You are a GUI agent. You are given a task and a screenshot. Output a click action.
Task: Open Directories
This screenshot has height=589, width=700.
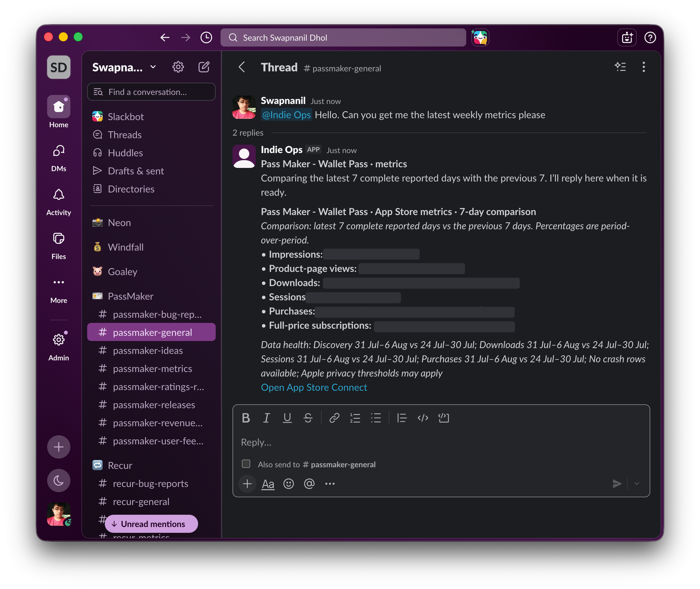pos(151,189)
